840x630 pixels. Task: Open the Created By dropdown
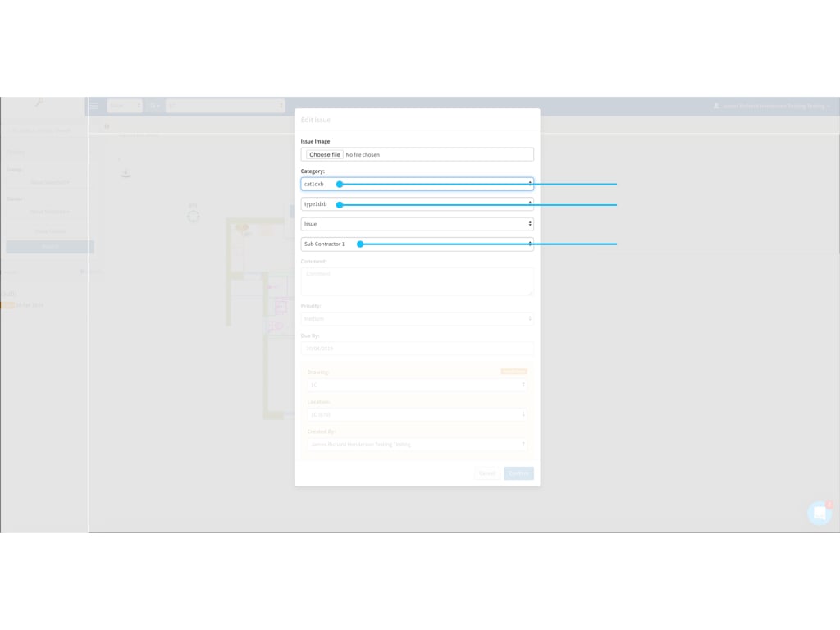click(x=417, y=444)
